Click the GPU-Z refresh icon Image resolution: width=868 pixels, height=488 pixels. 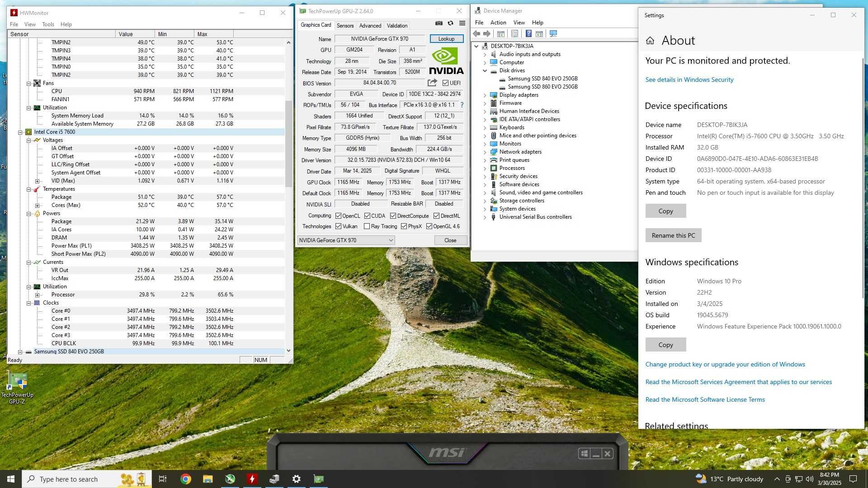pyautogui.click(x=450, y=23)
